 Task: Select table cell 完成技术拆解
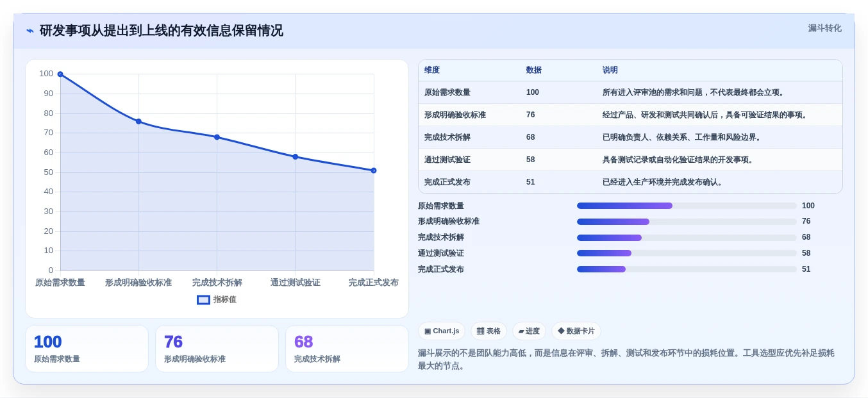click(x=447, y=137)
